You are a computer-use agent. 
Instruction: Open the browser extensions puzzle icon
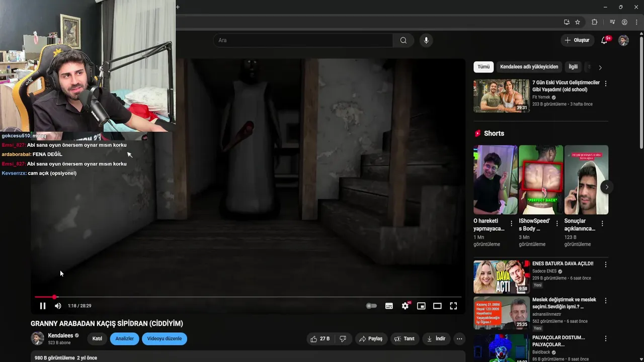pyautogui.click(x=595, y=22)
